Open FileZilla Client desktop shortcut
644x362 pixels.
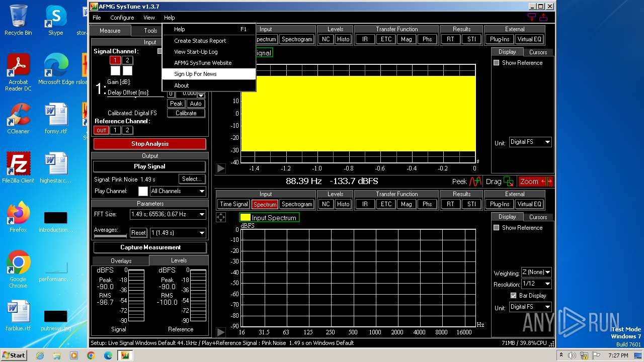click(x=18, y=168)
